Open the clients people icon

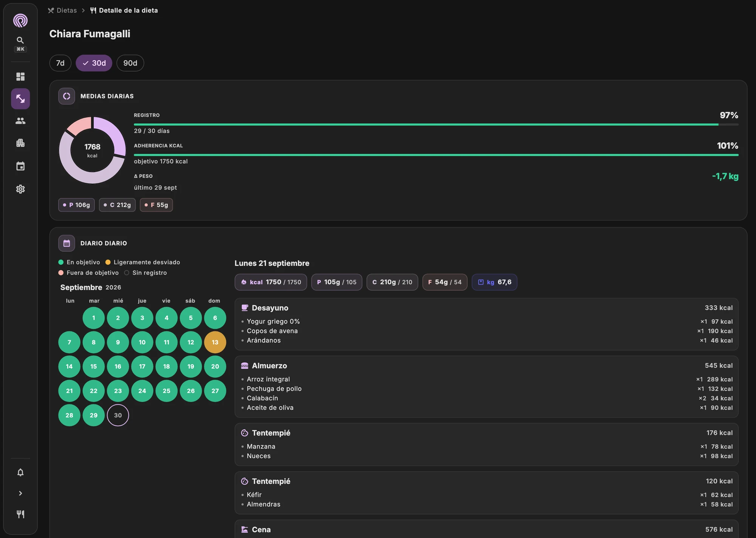(20, 121)
